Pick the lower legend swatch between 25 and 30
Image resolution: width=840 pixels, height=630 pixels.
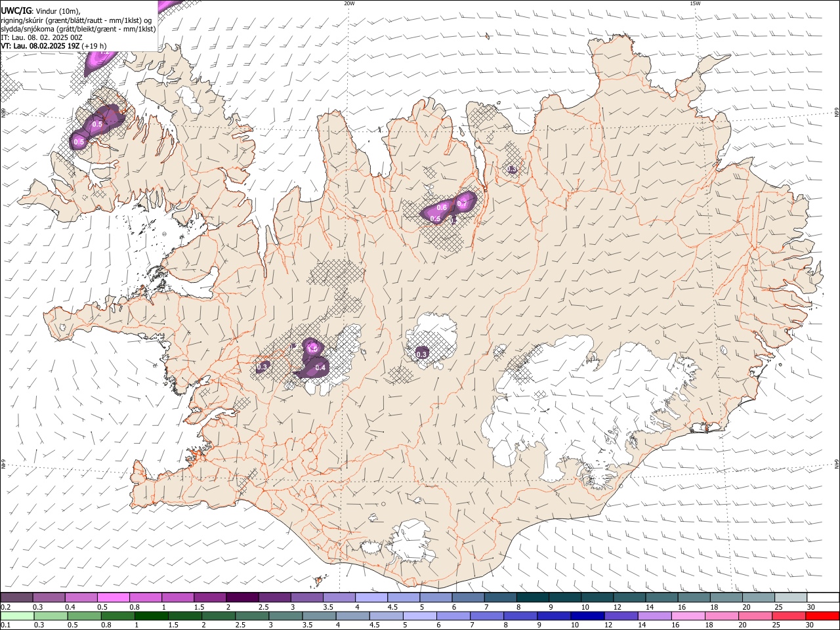point(788,616)
